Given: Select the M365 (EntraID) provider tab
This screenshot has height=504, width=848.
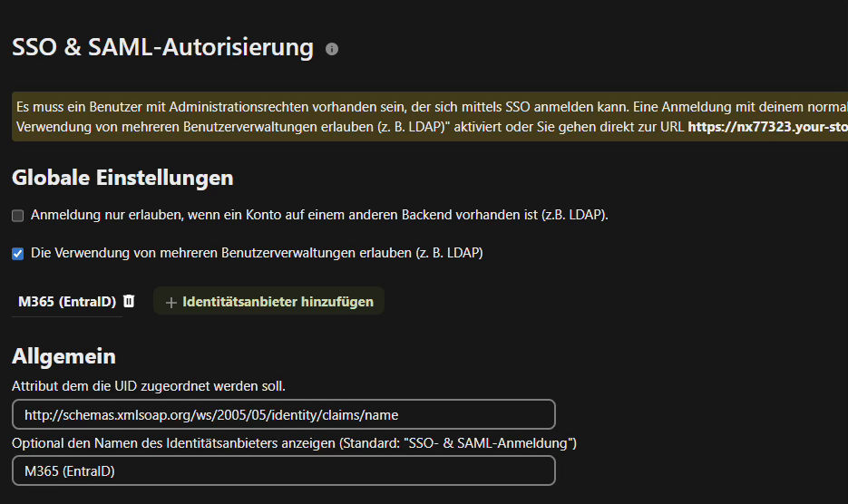Looking at the screenshot, I should [66, 302].
